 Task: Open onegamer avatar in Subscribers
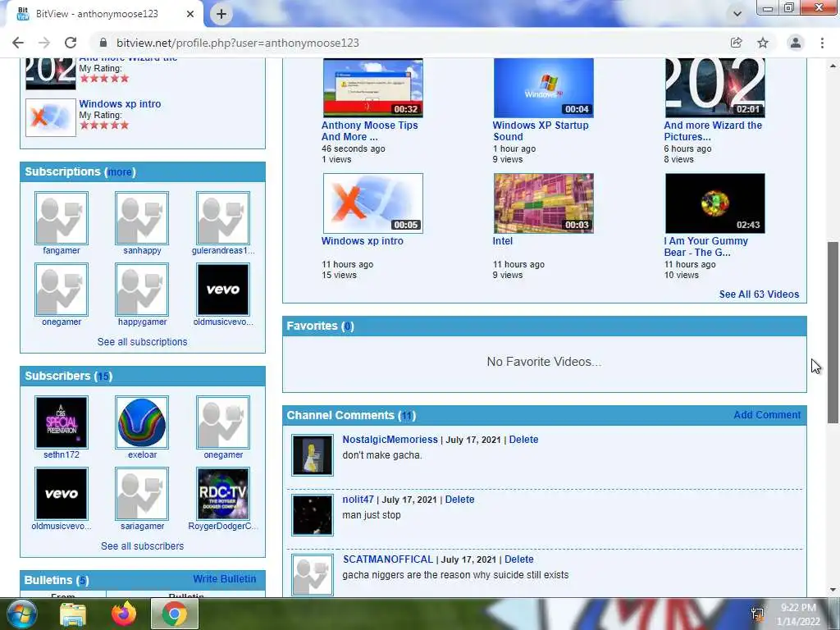click(x=223, y=422)
